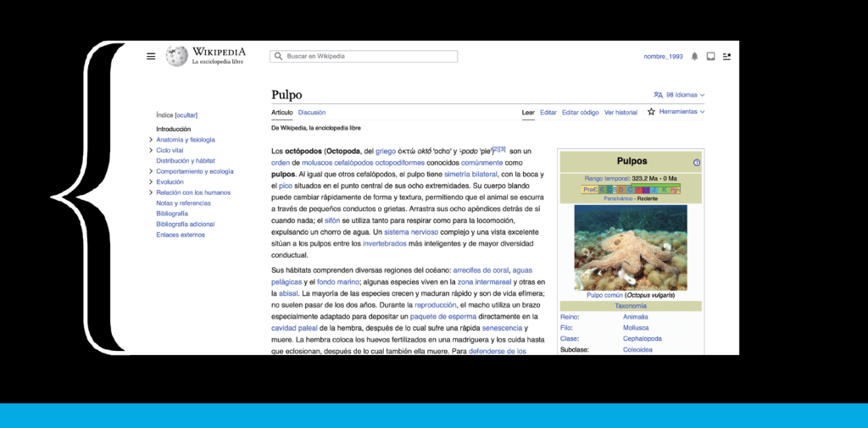Open the Herramientas dropdown menu
This screenshot has height=428, width=868.
click(x=682, y=112)
